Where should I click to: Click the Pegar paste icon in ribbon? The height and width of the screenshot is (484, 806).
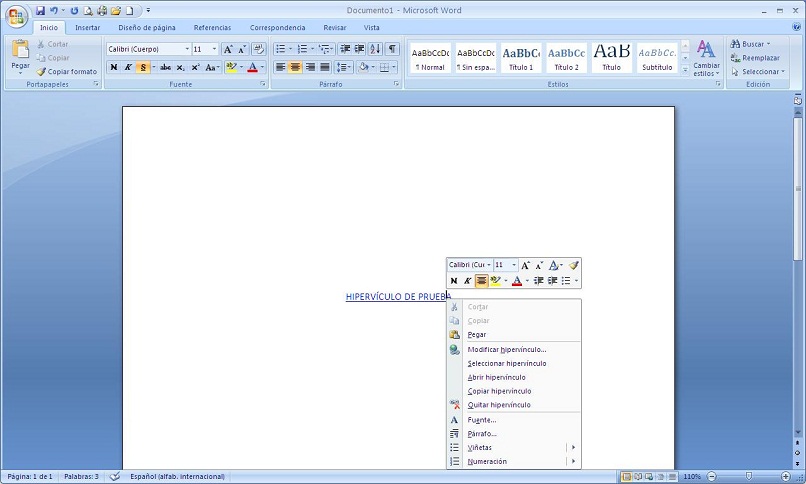[x=21, y=49]
